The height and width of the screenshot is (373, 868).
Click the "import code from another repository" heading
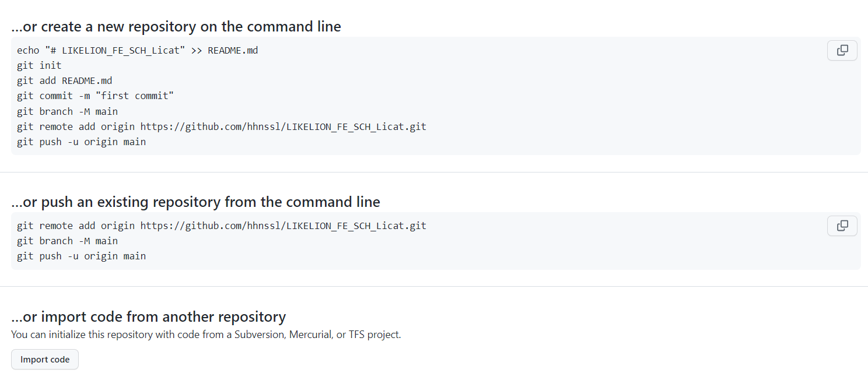(x=148, y=317)
